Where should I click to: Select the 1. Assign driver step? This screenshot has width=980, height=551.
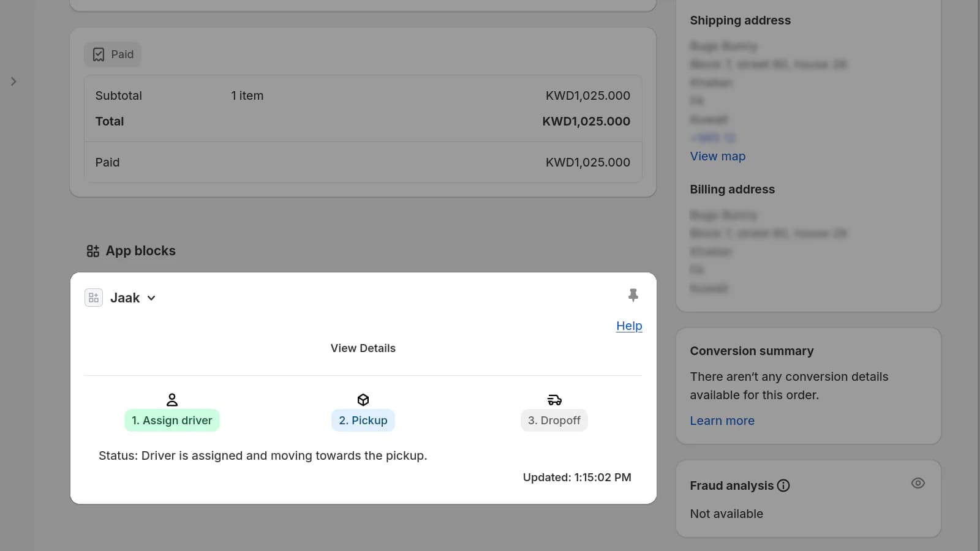point(171,421)
